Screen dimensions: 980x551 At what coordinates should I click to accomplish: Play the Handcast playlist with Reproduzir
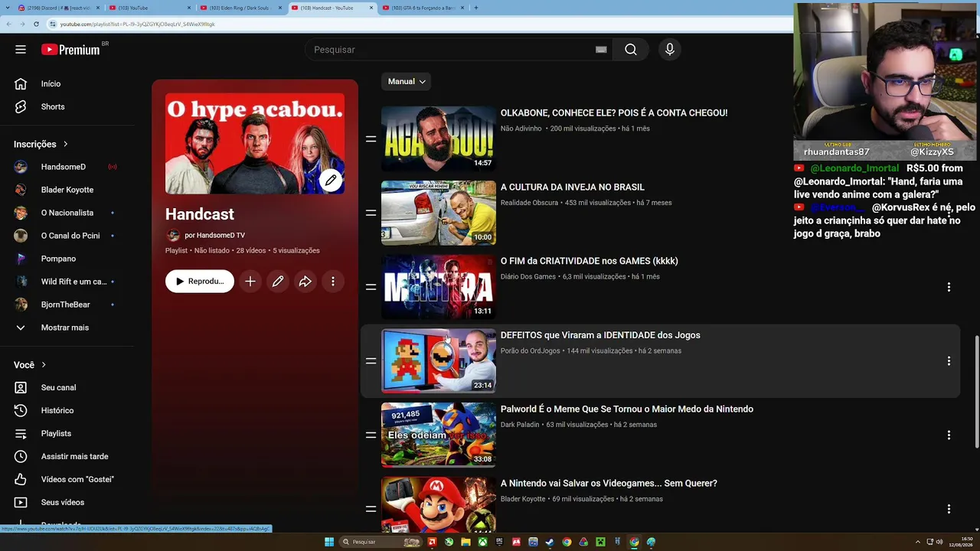point(200,282)
